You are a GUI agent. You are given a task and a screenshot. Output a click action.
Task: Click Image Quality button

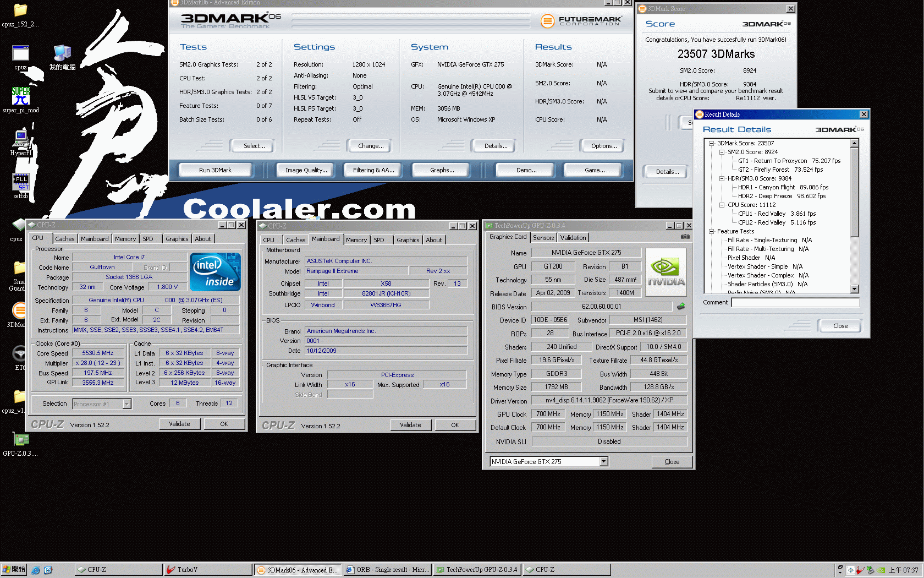click(306, 170)
